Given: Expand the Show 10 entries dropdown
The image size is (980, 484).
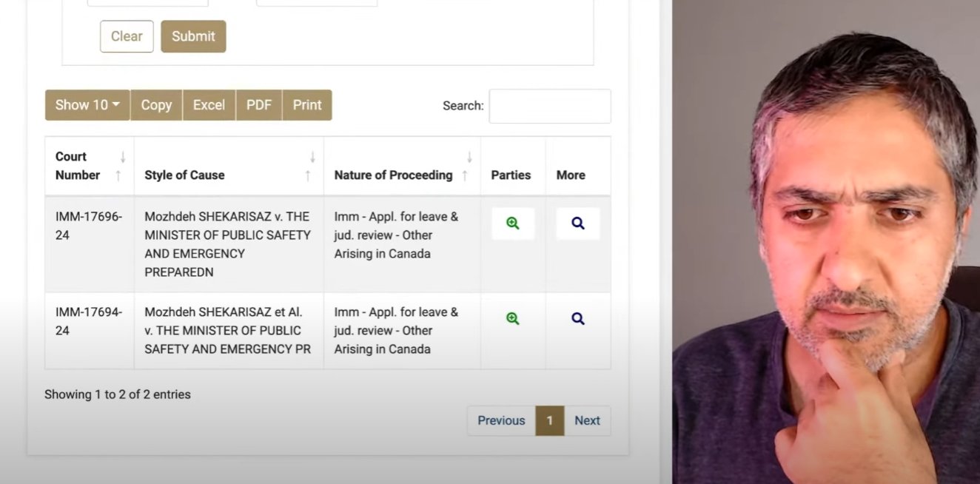Looking at the screenshot, I should pos(87,105).
